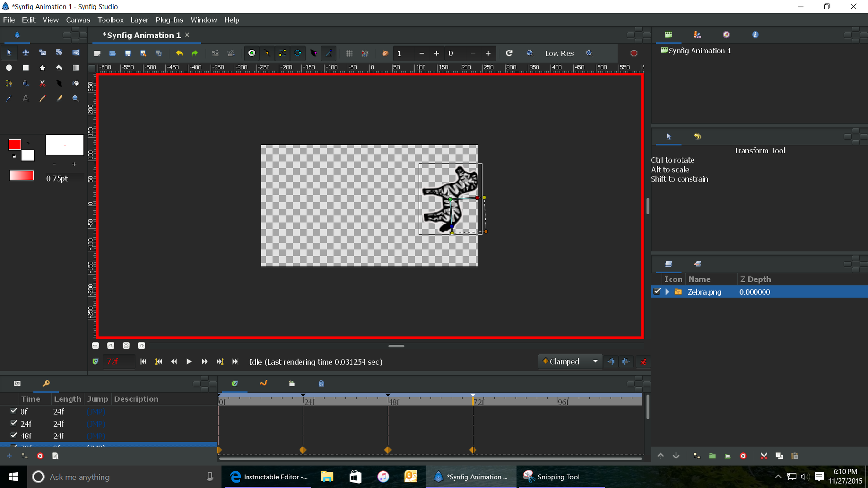This screenshot has height=488, width=868.
Task: Select the Mirror tool
Action: click(x=76, y=52)
